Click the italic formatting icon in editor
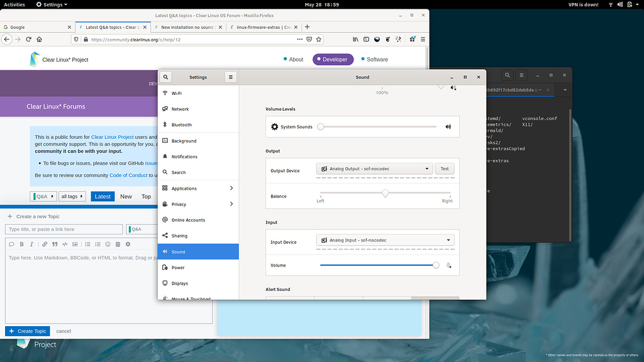 point(31,244)
